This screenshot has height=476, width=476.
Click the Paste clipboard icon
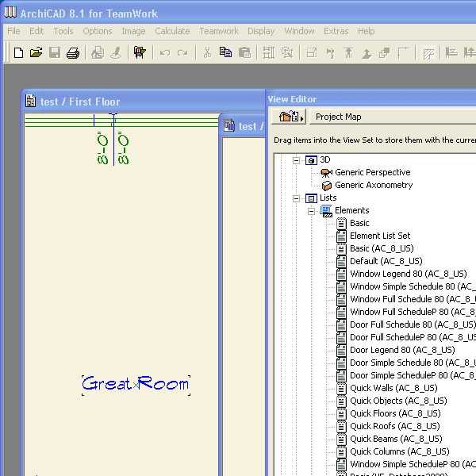244,53
